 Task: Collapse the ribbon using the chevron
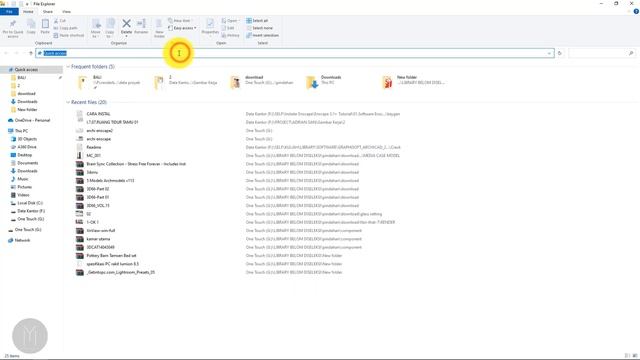[629, 11]
